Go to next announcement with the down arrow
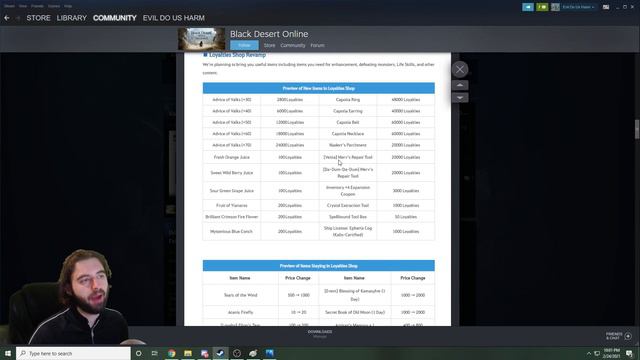640x360 pixels. [460, 98]
